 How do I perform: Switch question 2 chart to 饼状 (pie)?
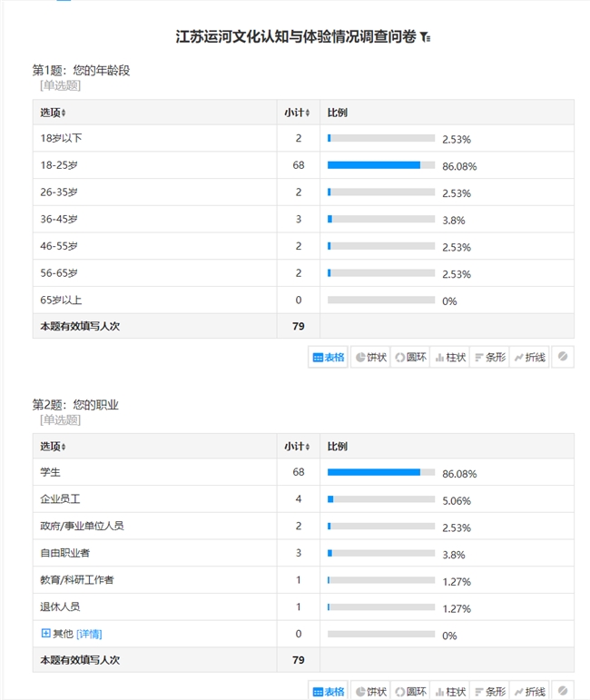tap(370, 692)
